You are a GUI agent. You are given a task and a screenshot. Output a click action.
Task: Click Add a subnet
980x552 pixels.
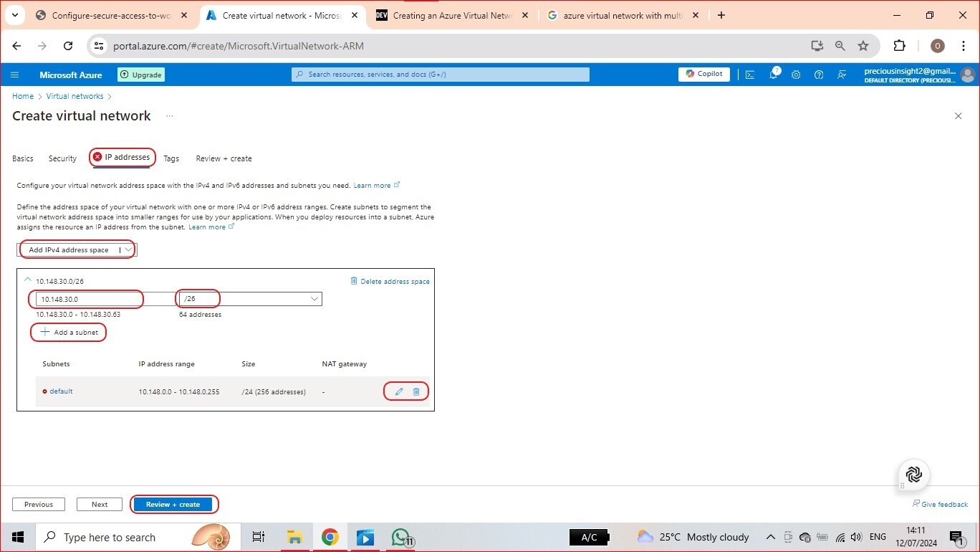click(x=69, y=333)
